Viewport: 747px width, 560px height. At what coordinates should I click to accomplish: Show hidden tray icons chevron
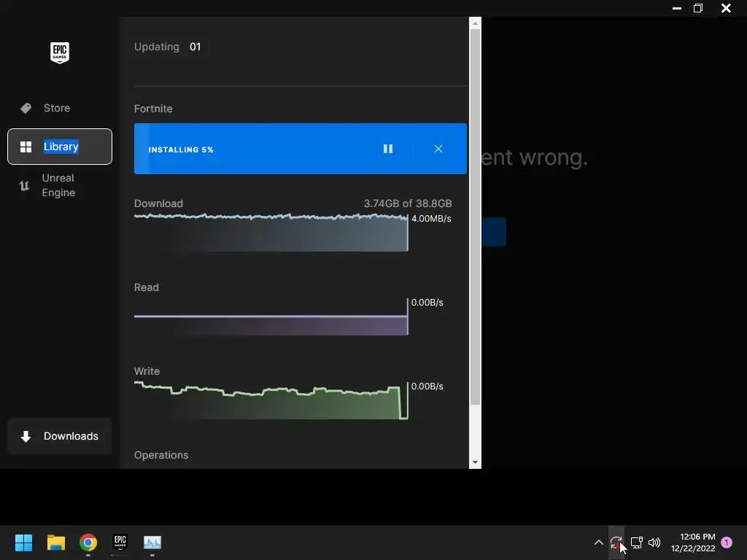599,542
